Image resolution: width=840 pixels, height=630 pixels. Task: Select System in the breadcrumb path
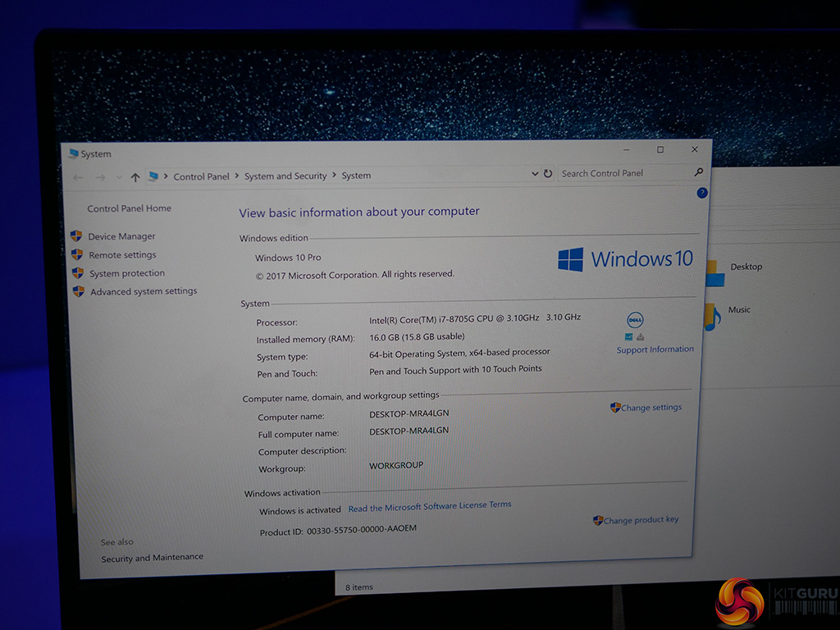[356, 176]
